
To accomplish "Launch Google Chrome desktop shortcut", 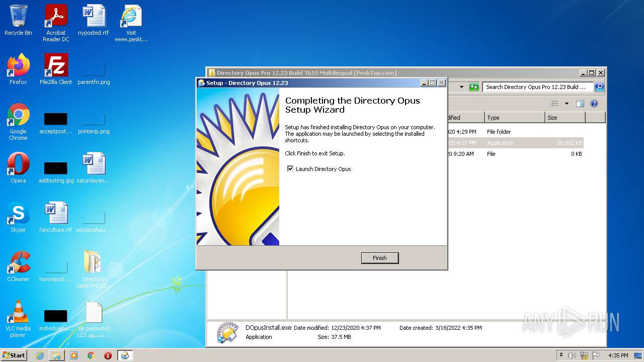I will point(18,122).
